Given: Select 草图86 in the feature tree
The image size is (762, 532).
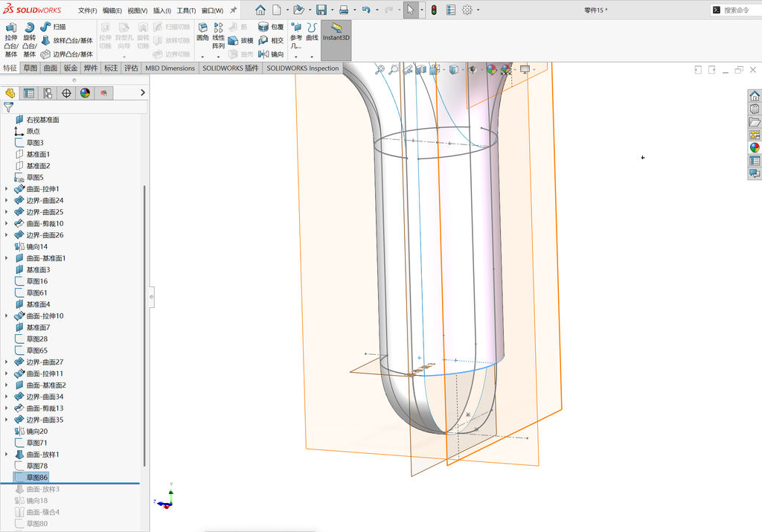Looking at the screenshot, I should 31,478.
